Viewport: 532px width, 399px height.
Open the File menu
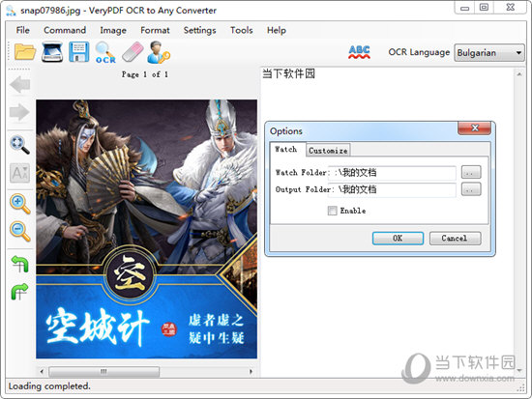click(x=23, y=30)
